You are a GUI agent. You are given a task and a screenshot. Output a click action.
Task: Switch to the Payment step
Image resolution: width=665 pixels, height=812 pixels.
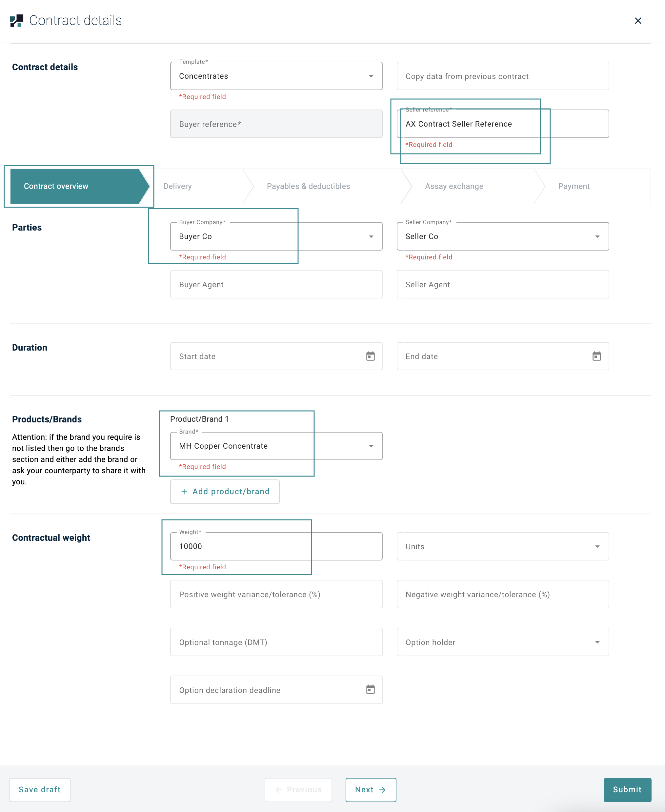(x=574, y=186)
